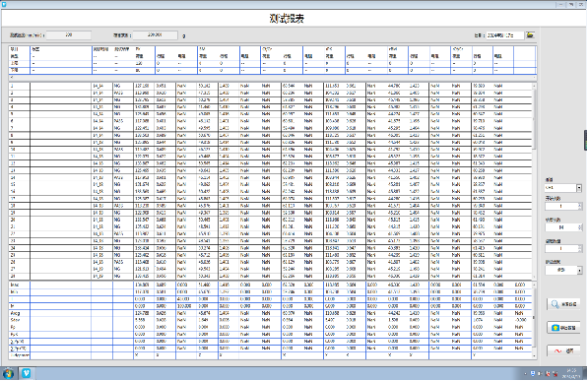This screenshot has width=588, height=381.
Task: Click the magnifier search button in right panel
Action: 563,304
